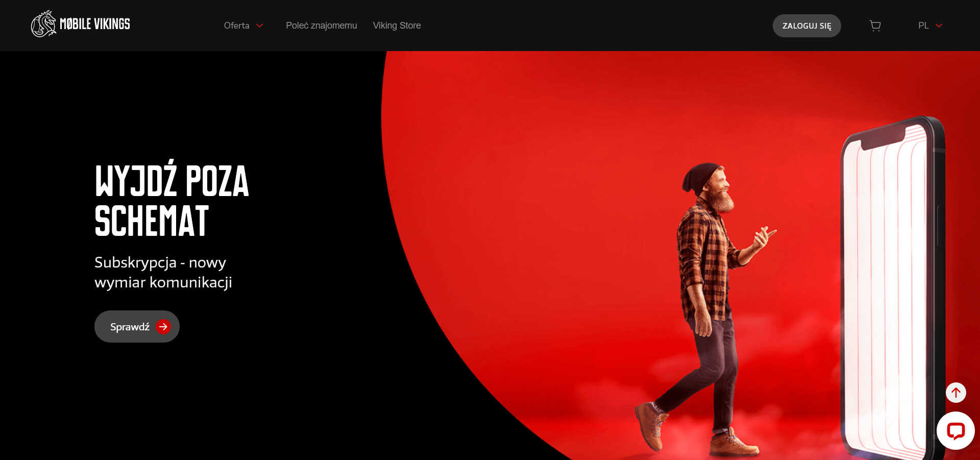Open the live chat bubble
Image resolution: width=980 pixels, height=460 pixels.
tap(955, 431)
